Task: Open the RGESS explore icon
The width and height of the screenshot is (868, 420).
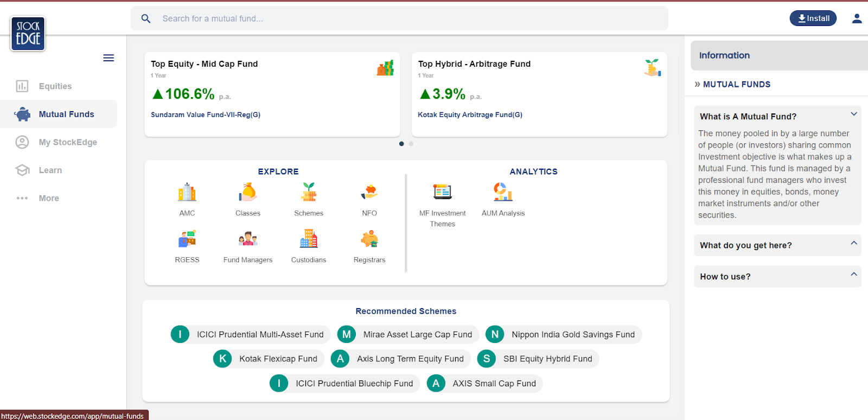Action: click(187, 239)
